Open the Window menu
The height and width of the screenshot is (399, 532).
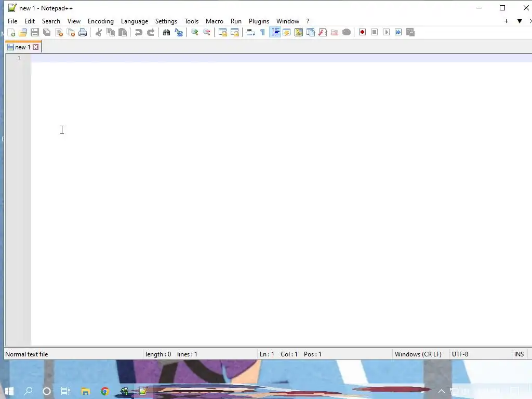pos(288,21)
